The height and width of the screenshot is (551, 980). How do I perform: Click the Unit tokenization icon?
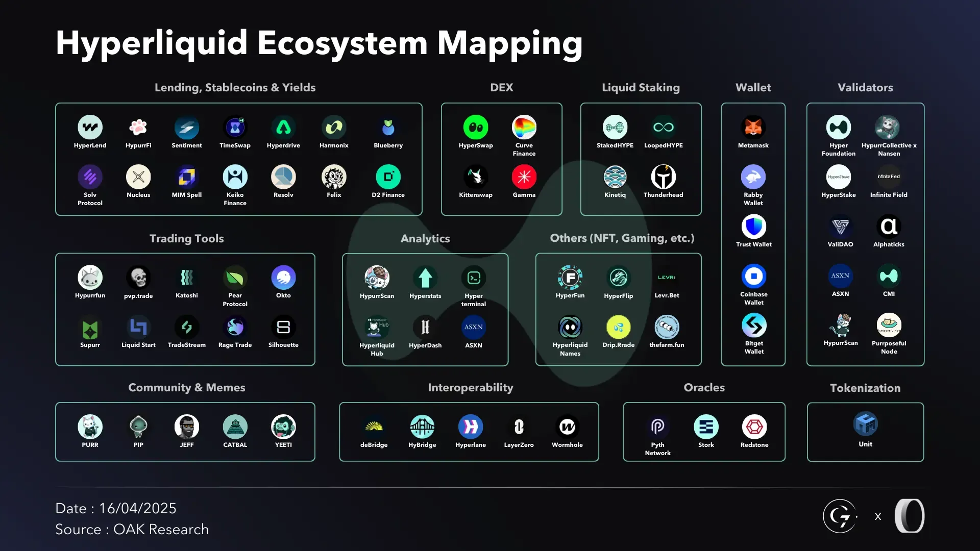coord(865,423)
